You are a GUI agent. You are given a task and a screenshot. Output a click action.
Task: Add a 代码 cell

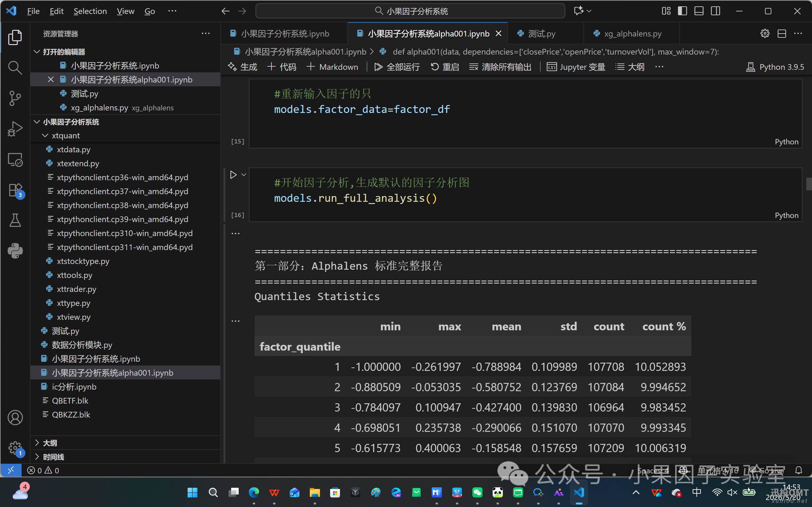(282, 67)
